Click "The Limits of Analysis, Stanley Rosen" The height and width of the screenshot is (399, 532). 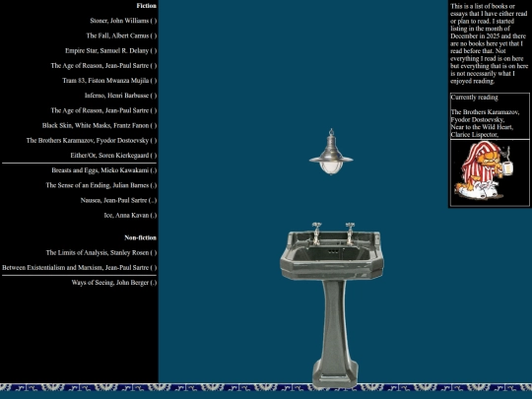point(101,252)
